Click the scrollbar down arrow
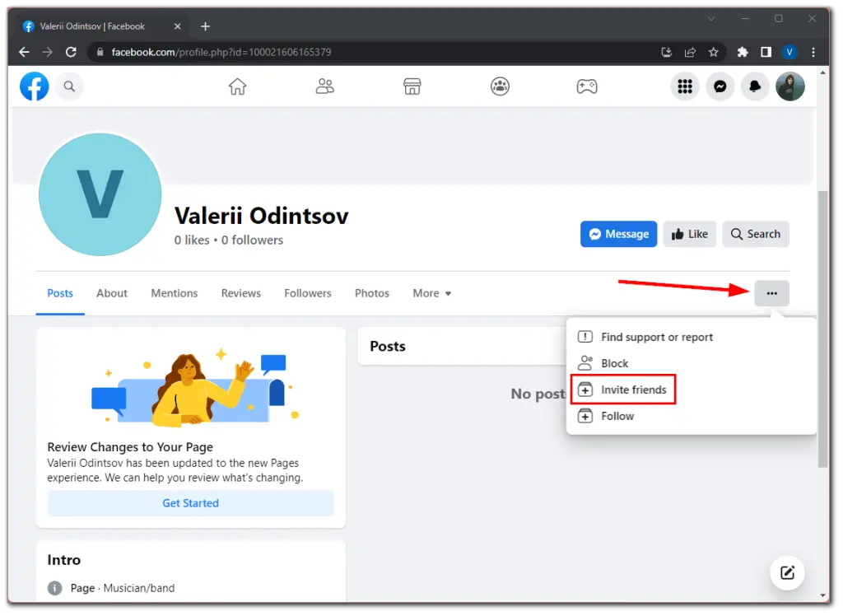Viewport: 843px width, 616px height. pyautogui.click(x=822, y=595)
